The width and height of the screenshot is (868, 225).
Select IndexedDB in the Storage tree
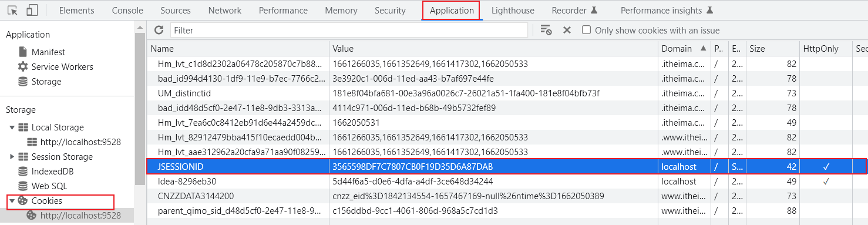(x=52, y=172)
